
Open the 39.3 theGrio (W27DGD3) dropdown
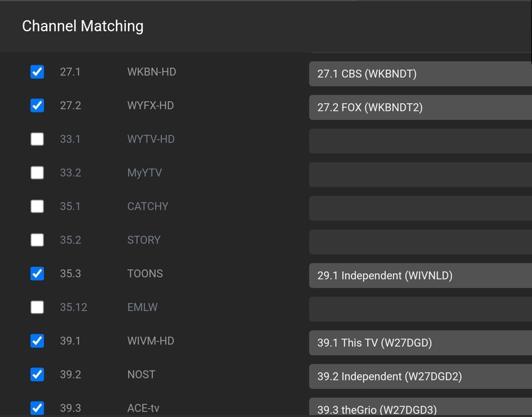tap(420, 408)
